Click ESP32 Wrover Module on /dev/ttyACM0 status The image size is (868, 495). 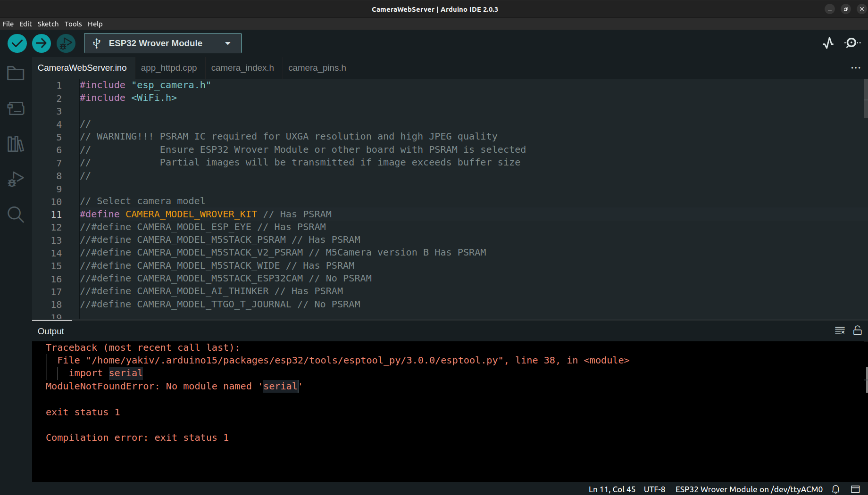coord(749,489)
